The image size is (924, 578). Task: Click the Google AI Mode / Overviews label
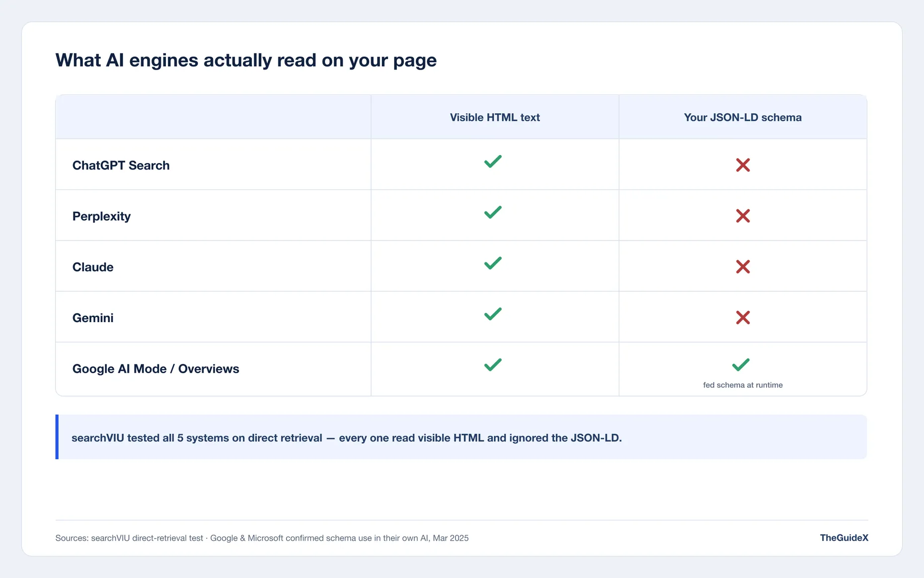(155, 369)
